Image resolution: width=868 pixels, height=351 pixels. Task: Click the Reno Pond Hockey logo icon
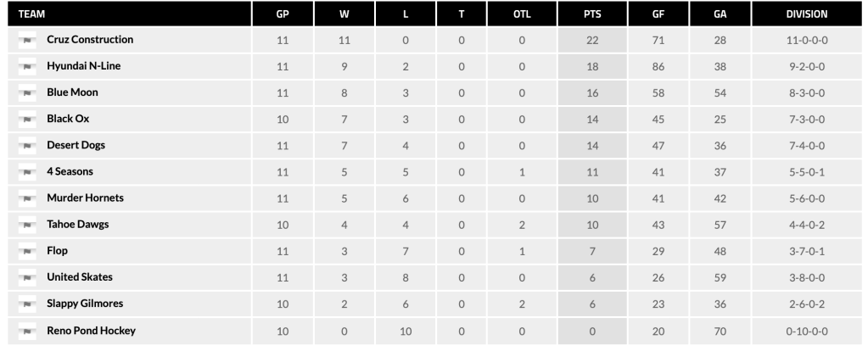point(27,331)
